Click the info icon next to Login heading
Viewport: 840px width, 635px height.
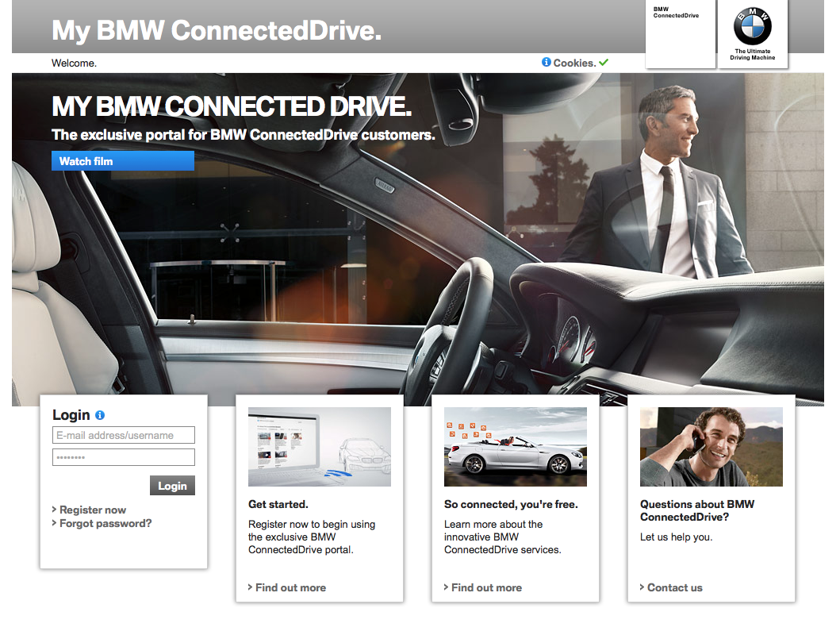[x=100, y=415]
